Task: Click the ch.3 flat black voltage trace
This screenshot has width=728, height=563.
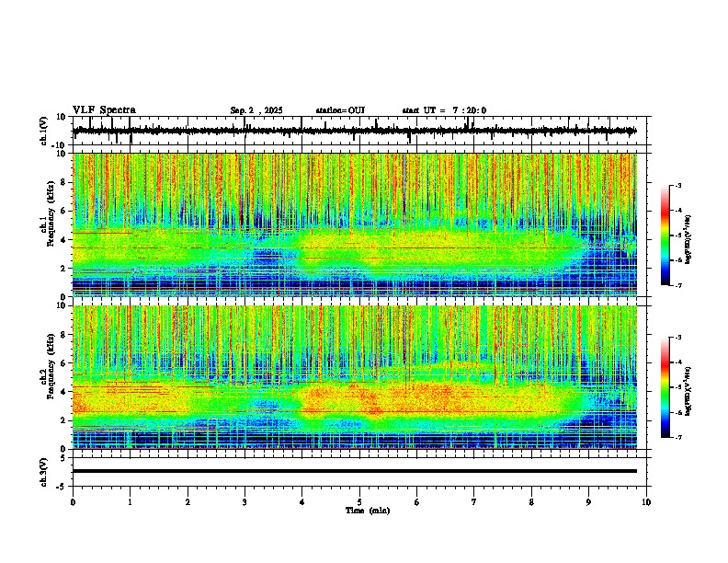Action: point(354,471)
